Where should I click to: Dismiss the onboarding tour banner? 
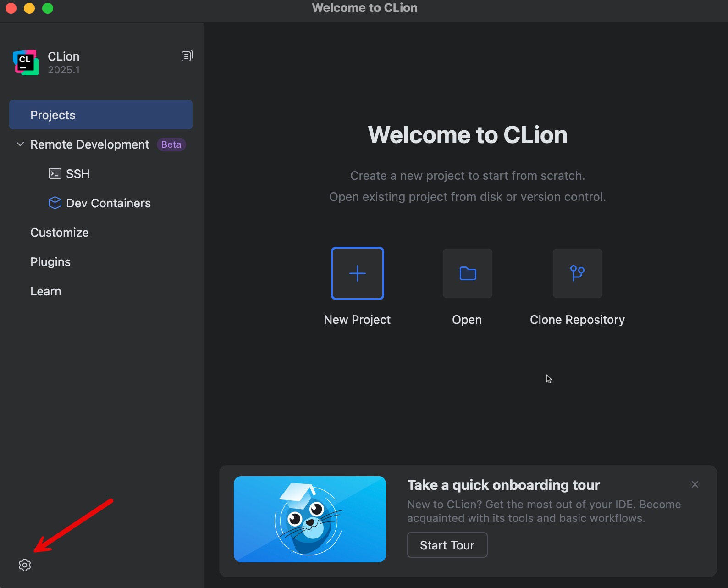pos(695,484)
